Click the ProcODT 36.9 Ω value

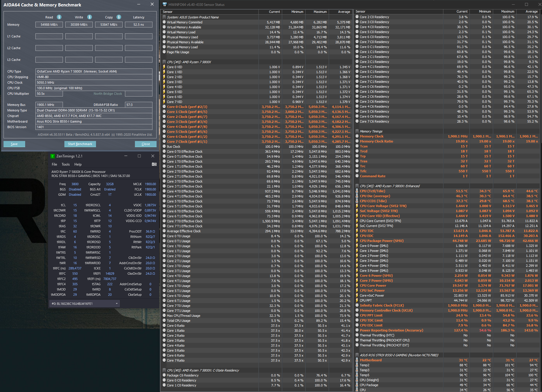click(150, 231)
